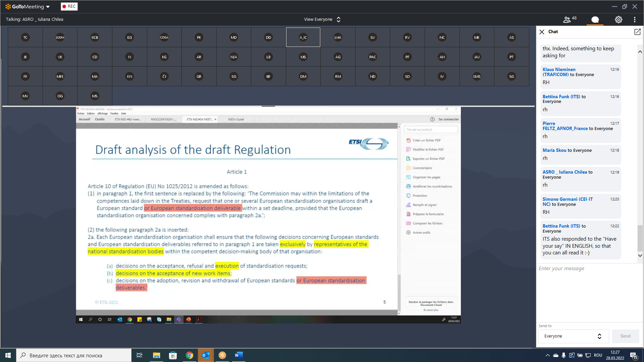Open the attendees list icon

569,19
